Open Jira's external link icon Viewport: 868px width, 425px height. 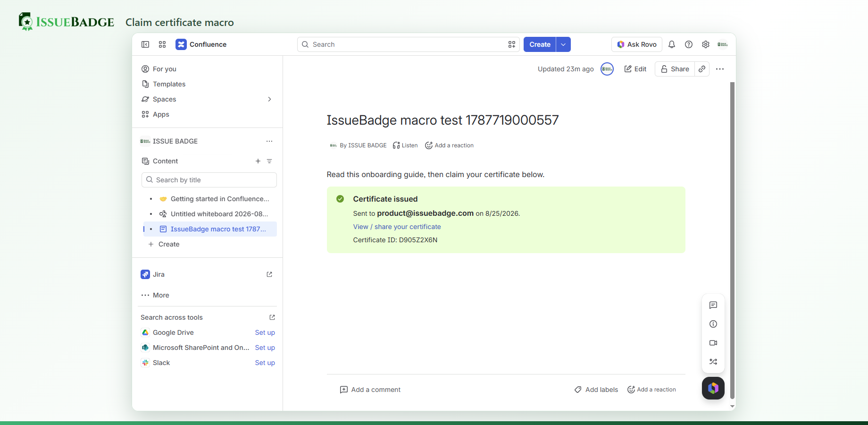[x=269, y=274]
